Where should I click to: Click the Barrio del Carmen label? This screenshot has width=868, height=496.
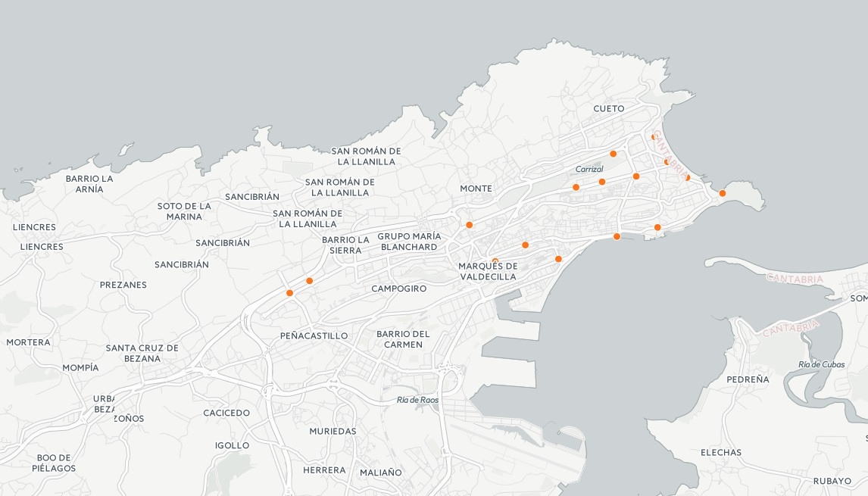tap(403, 339)
